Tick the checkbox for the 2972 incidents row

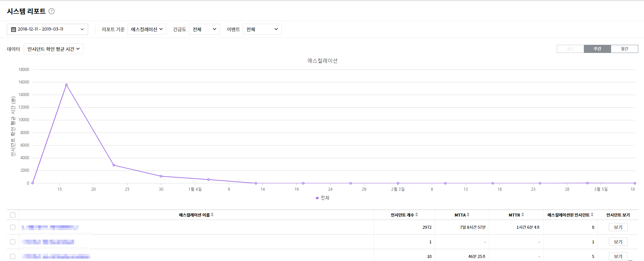pos(13,227)
